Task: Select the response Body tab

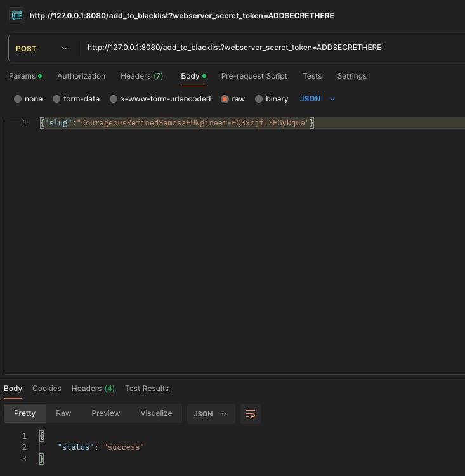Action: coord(13,389)
